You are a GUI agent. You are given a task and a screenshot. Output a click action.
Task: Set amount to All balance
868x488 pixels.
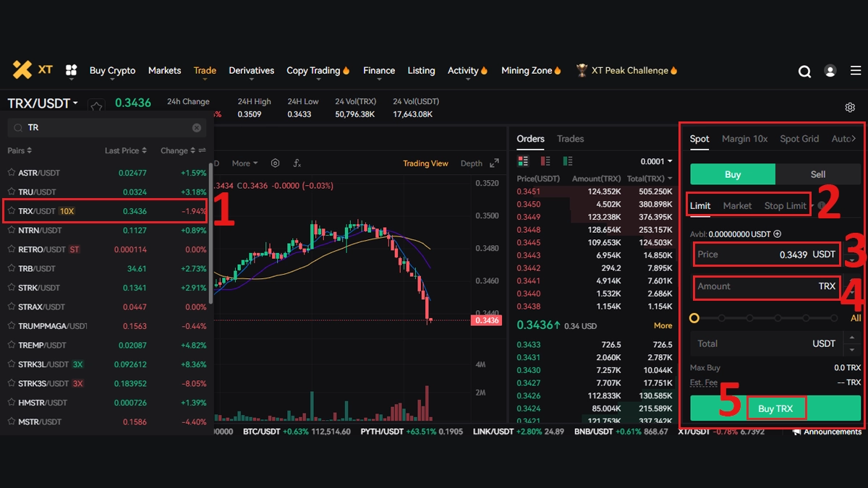(x=856, y=318)
